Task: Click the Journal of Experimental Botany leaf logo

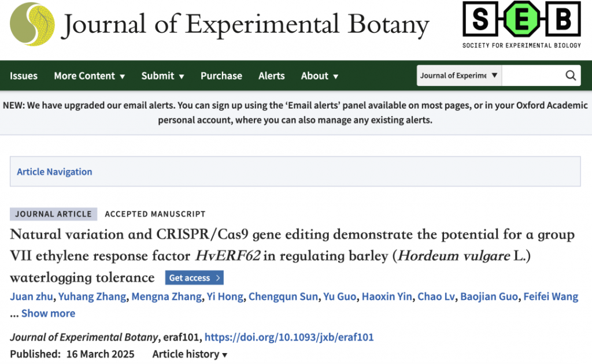Action: (32, 24)
